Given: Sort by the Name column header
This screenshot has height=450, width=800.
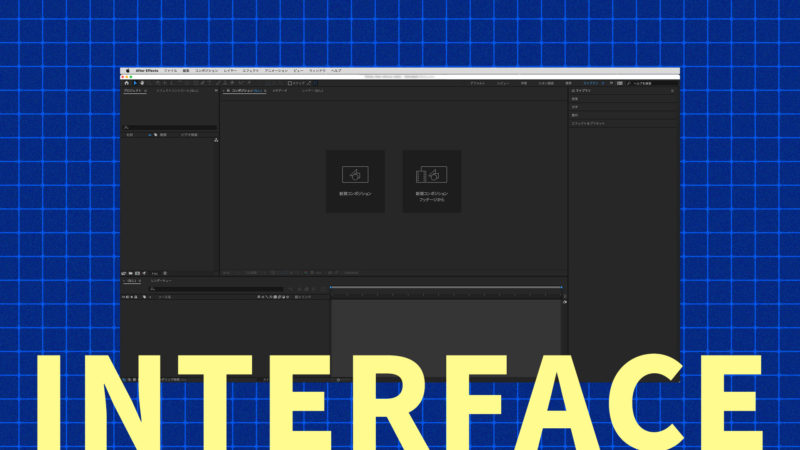Looking at the screenshot, I should tap(130, 135).
